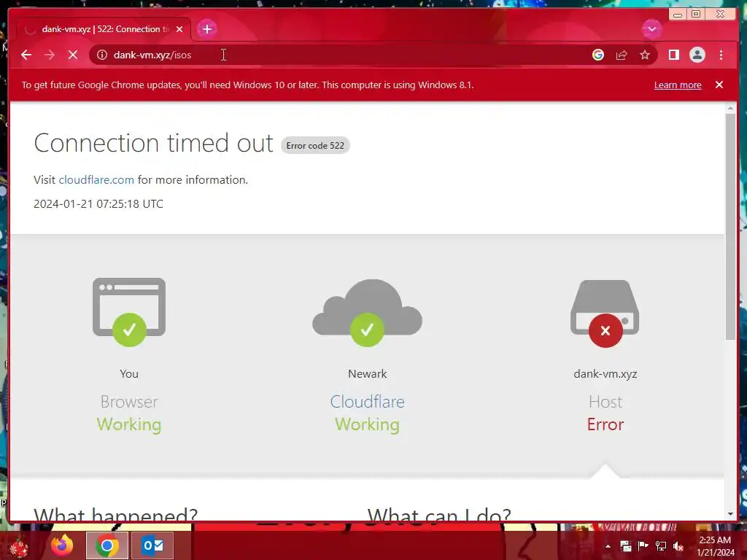Open Chrome's three-dot menu
747x560 pixels.
[721, 55]
